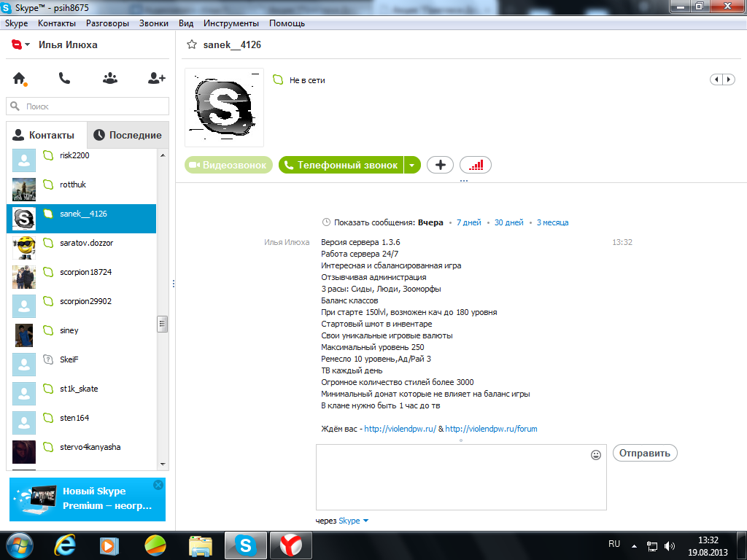This screenshot has width=747, height=560.
Task: Click the Отправить button
Action: pyautogui.click(x=645, y=453)
